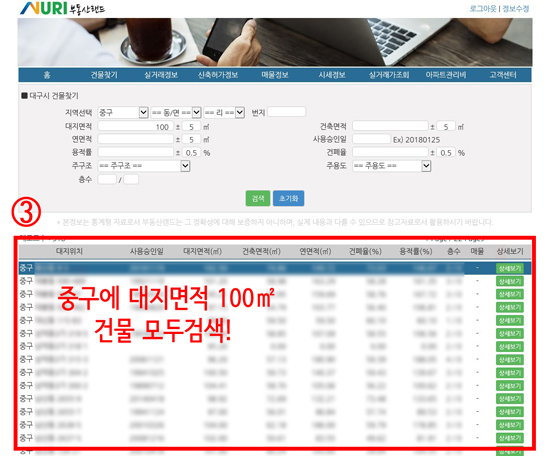This screenshot has width=550, height=456.
Task: Open the 실거래정보 menu
Action: click(x=161, y=75)
